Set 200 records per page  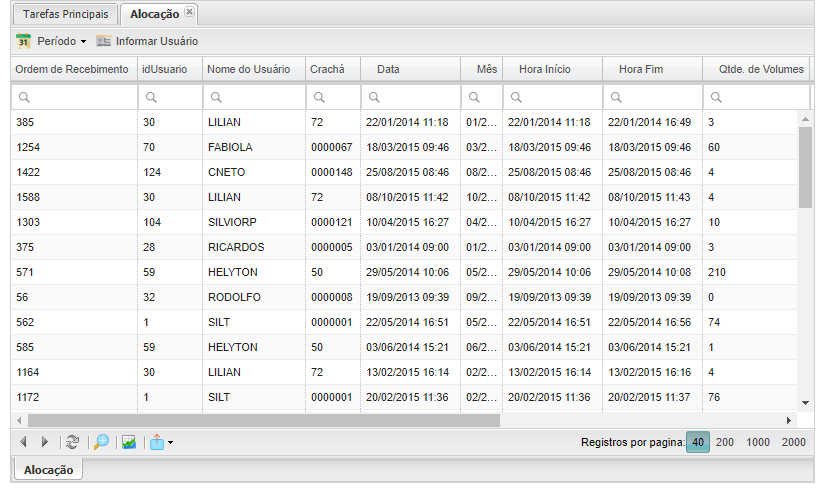tap(725, 442)
